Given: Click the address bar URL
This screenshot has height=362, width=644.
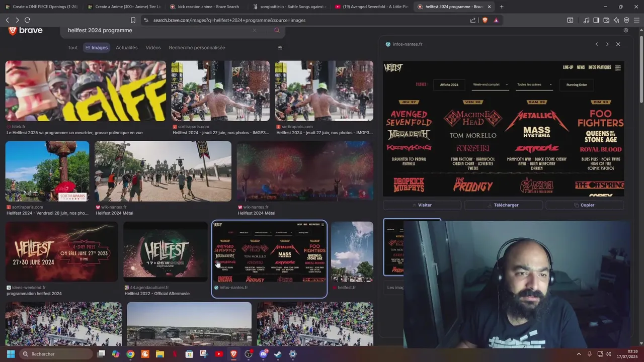Looking at the screenshot, I should [229, 20].
